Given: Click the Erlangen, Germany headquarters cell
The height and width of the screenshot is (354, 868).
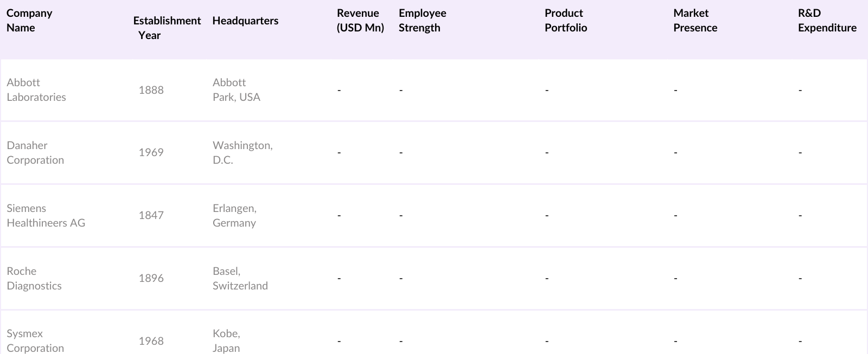Looking at the screenshot, I should click(234, 216).
